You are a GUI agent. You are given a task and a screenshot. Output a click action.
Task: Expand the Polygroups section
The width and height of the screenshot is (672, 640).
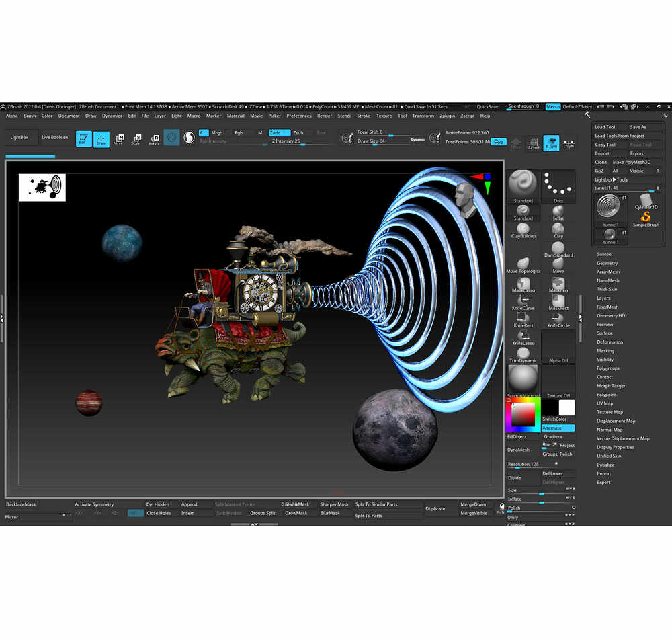[608, 368]
